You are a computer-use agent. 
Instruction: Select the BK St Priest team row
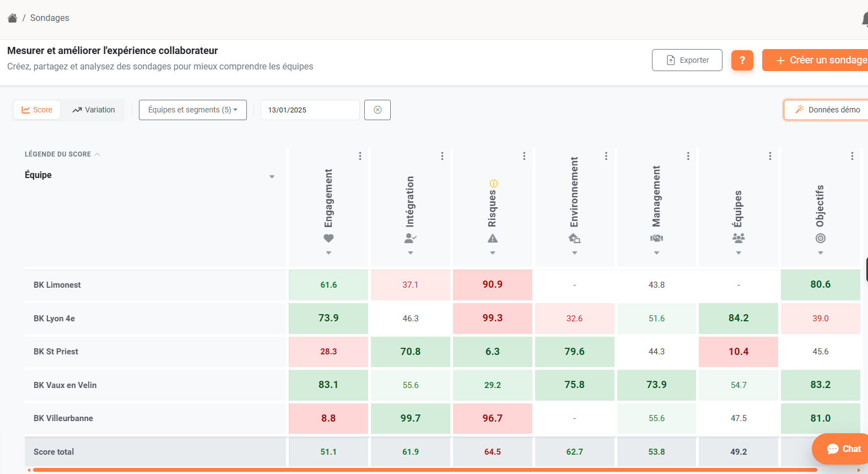155,352
